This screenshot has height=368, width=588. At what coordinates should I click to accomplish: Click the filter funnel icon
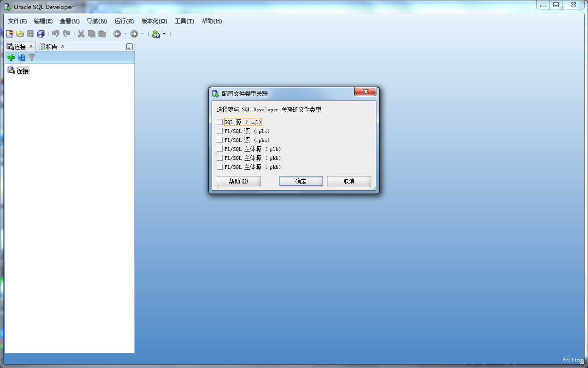32,58
